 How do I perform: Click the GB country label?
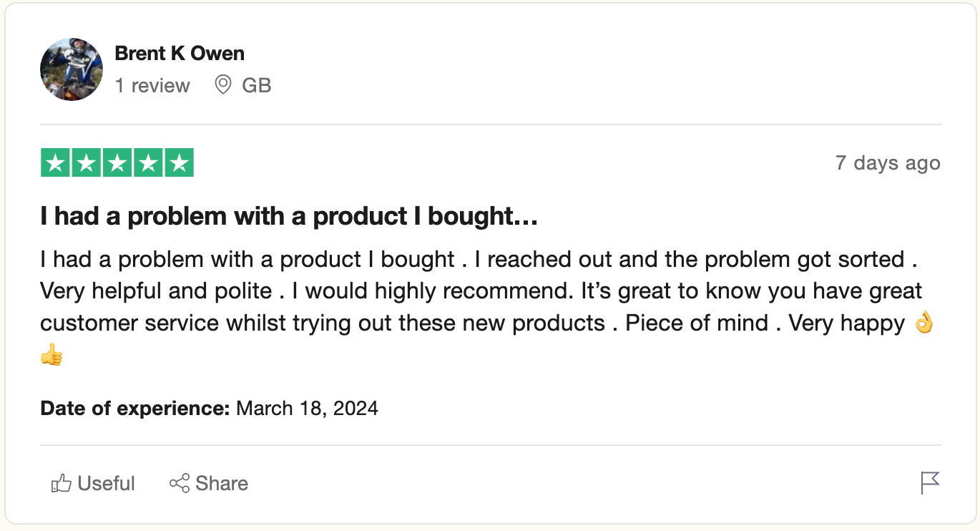[x=257, y=86]
